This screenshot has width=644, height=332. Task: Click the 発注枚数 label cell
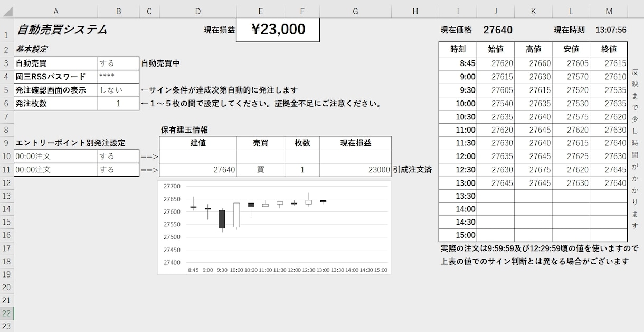56,104
